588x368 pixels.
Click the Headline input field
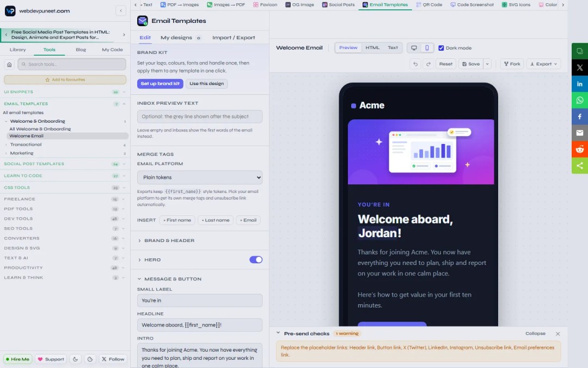200,325
